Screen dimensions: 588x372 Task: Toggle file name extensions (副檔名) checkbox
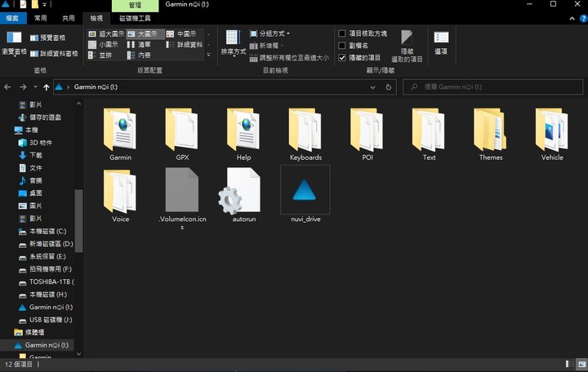click(353, 46)
